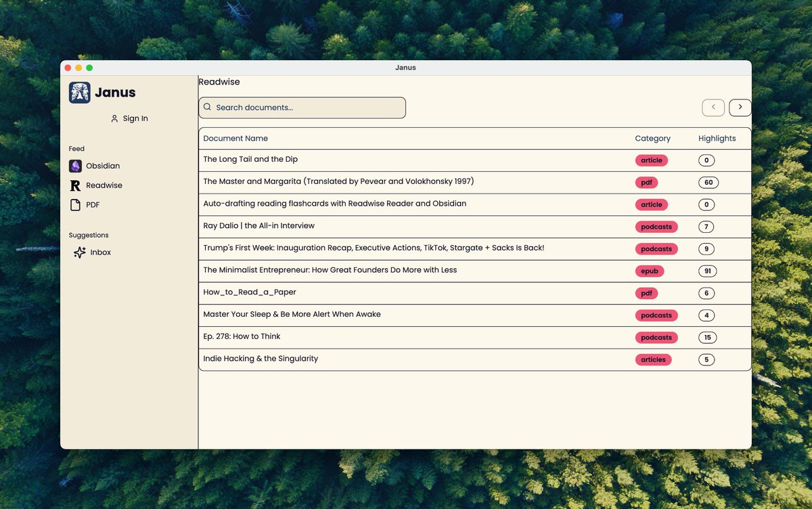
Task: Click podcasts tag for Ep. 278 row
Action: tap(656, 338)
